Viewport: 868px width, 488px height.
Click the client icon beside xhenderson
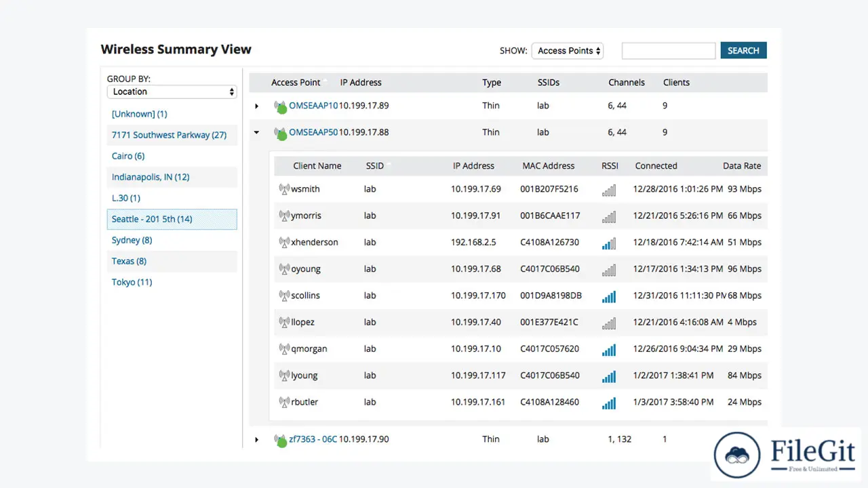point(284,242)
